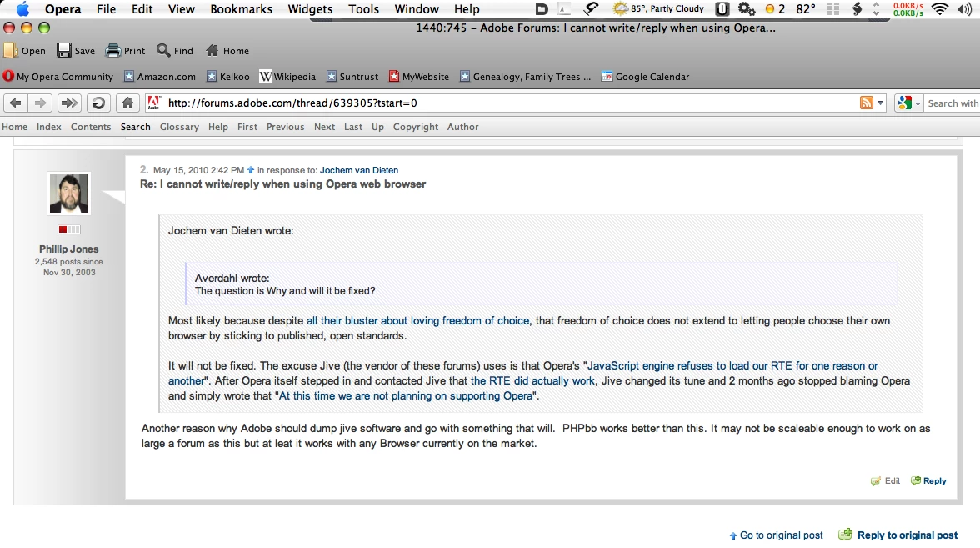Click the Reply button on post 2
Viewport: 980px width, 548px height.
928,481
